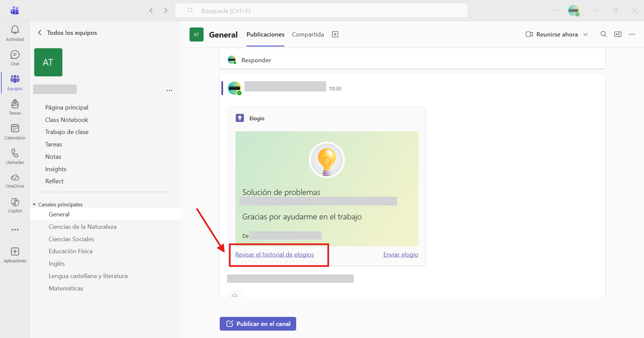Click the message author's avatar
Screen dimensions: 644x338
[x=234, y=88]
